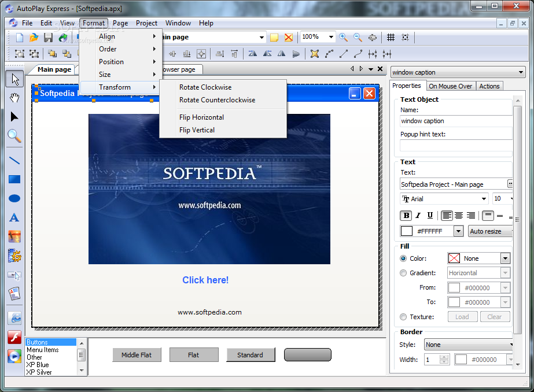534x392 pixels.
Task: Click the new document icon
Action: click(x=20, y=38)
